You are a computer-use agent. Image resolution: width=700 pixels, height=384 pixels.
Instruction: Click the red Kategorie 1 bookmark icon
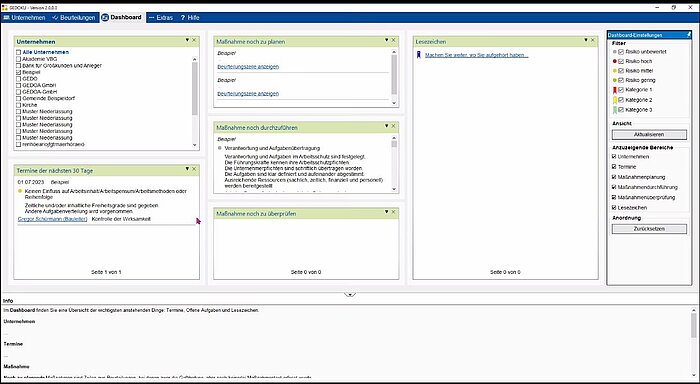point(615,90)
